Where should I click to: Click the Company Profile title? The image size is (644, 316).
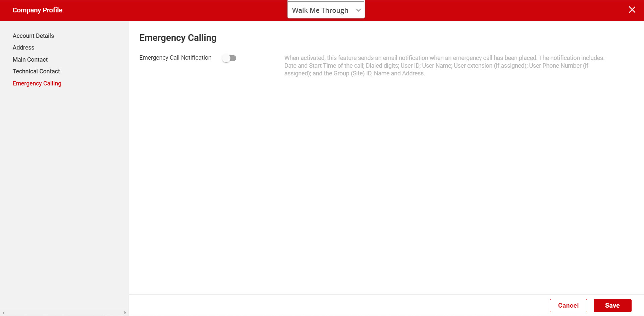pyautogui.click(x=38, y=10)
